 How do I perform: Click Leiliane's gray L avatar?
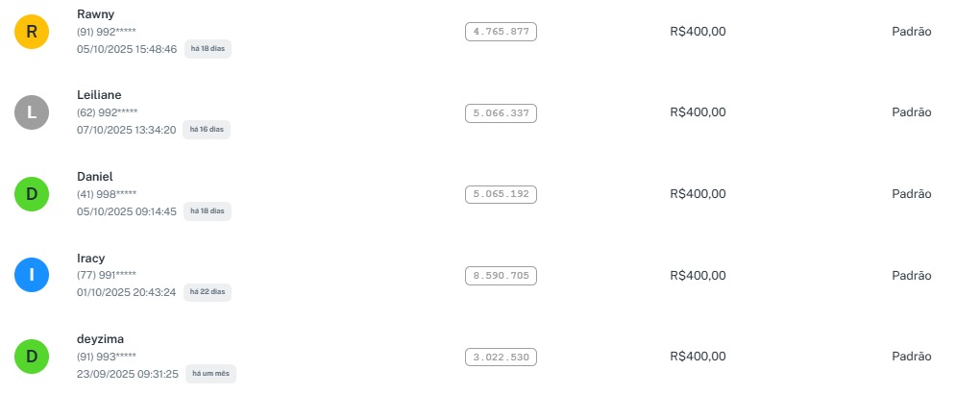[31, 112]
